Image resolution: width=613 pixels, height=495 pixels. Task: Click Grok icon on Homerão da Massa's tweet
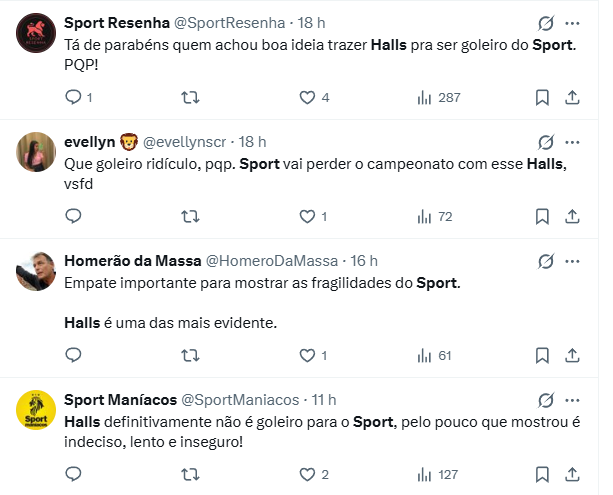[x=546, y=261]
